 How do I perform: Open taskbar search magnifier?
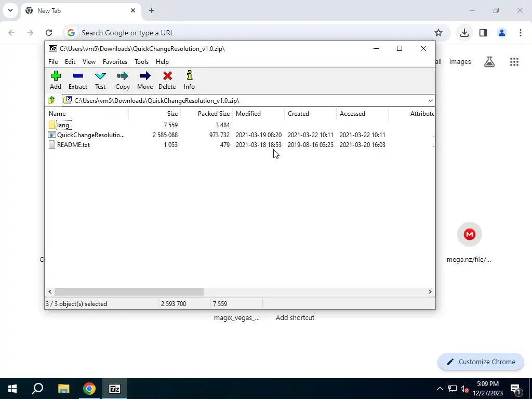pyautogui.click(x=37, y=389)
